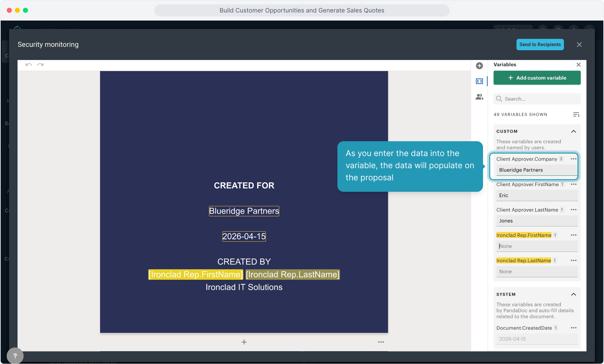Click the Ironclad Rep.LastName value field
The height and width of the screenshot is (364, 604).
pos(537,272)
